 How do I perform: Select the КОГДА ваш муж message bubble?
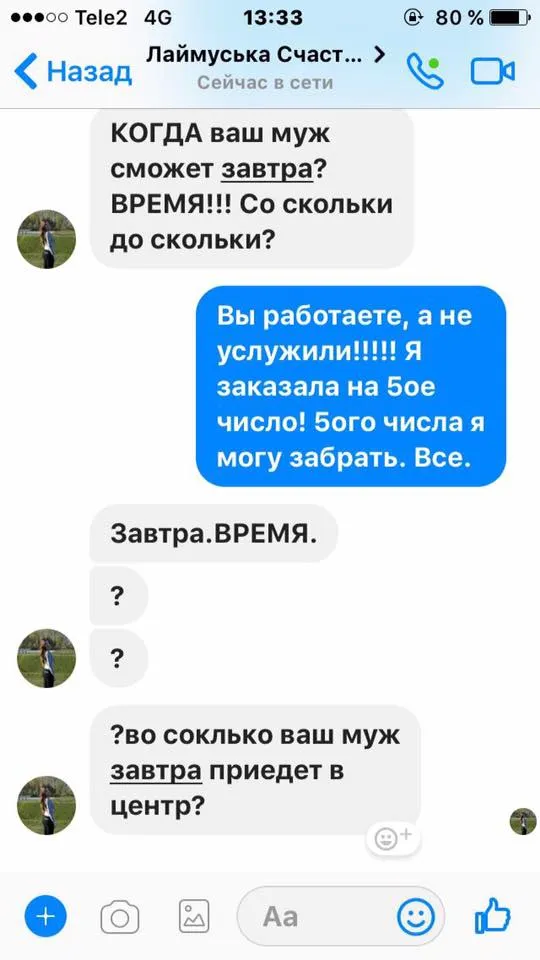click(252, 188)
